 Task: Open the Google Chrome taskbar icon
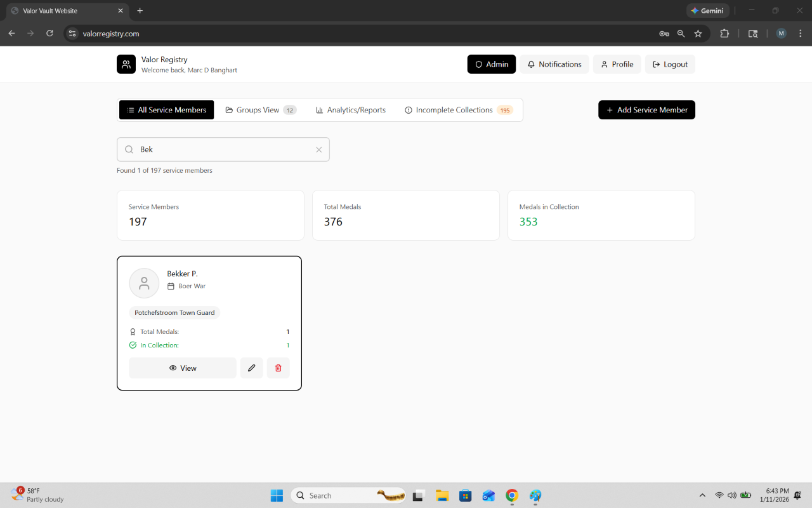[x=512, y=495]
